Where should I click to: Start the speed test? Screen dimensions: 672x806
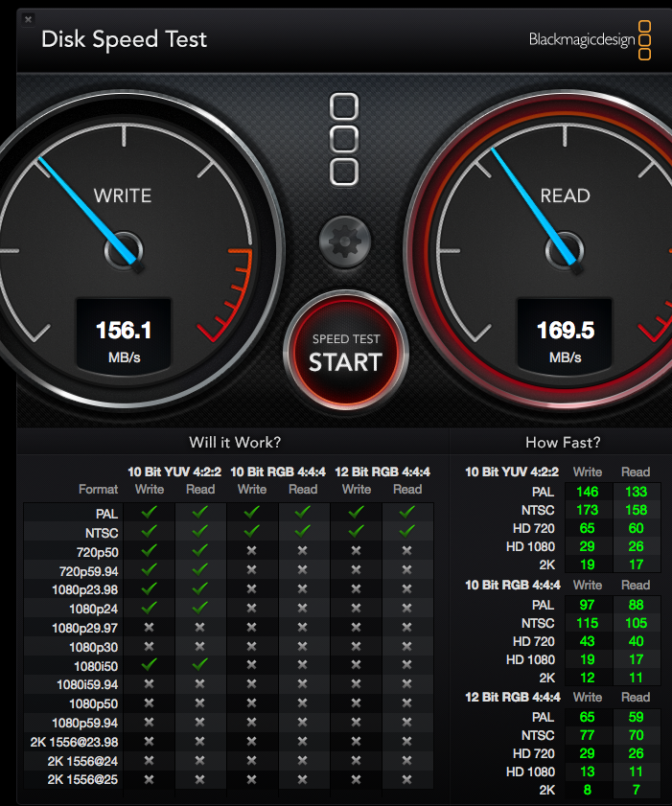345,352
